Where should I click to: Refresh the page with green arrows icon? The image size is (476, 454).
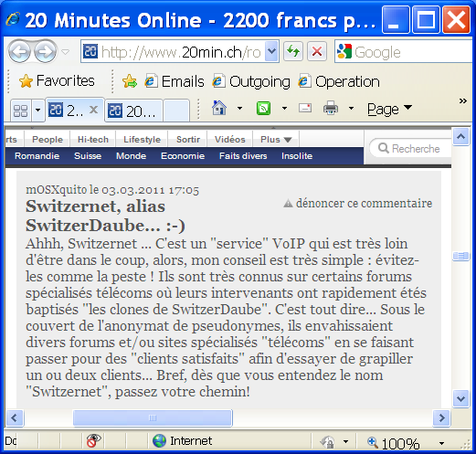tap(293, 51)
